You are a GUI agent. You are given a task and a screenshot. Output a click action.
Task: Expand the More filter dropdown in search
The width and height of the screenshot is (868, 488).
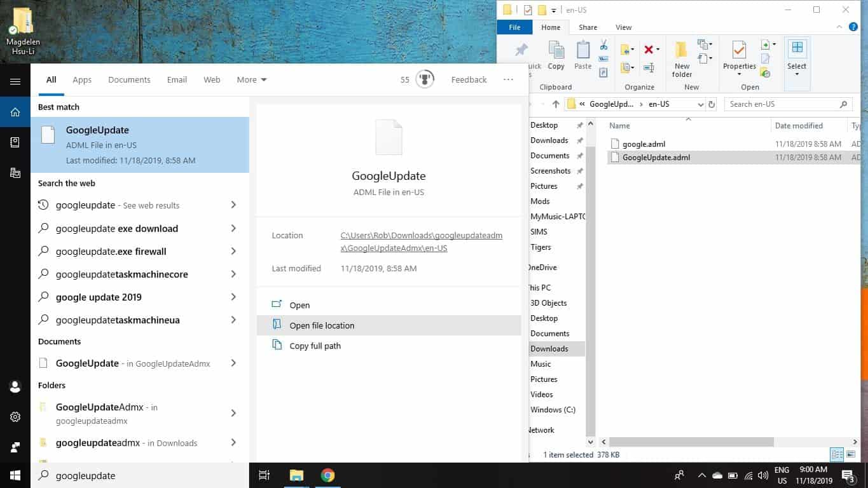[x=252, y=79]
